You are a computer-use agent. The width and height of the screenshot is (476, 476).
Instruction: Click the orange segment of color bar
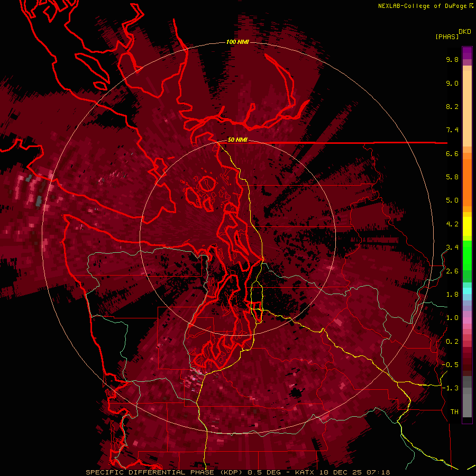click(x=467, y=182)
